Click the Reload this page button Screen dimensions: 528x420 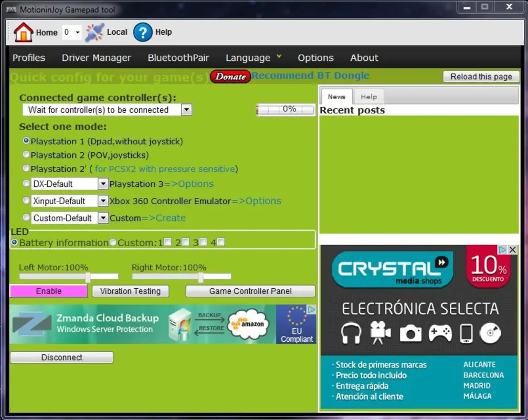480,76
